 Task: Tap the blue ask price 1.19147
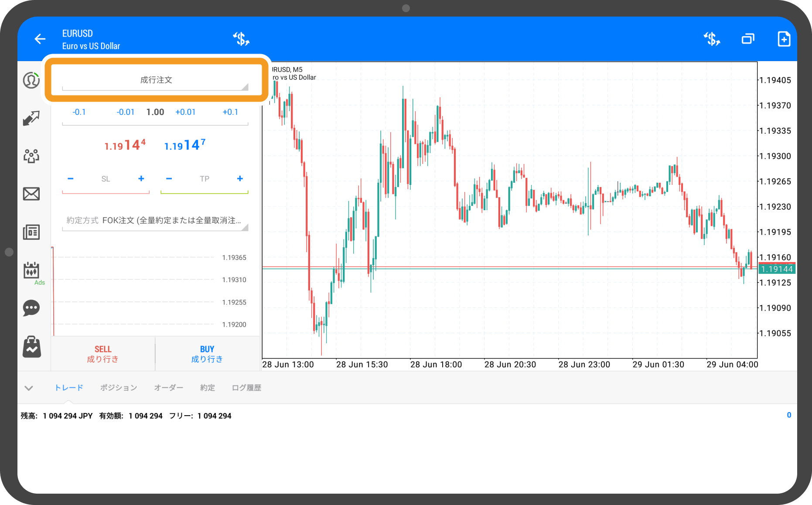(185, 145)
